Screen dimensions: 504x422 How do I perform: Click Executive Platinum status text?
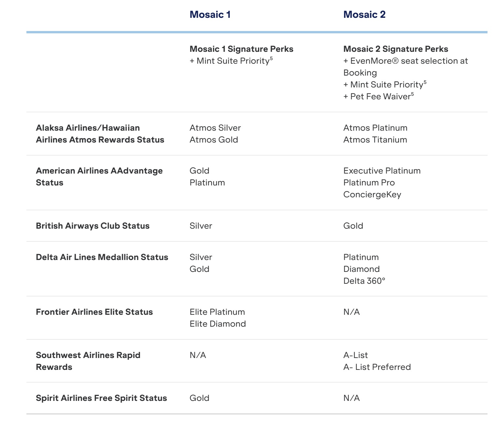coord(382,171)
